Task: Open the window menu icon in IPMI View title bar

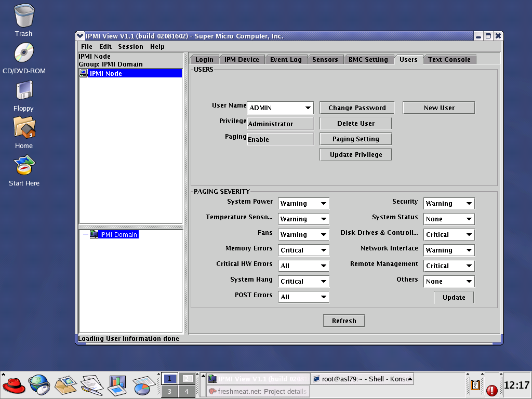Action: 80,36
